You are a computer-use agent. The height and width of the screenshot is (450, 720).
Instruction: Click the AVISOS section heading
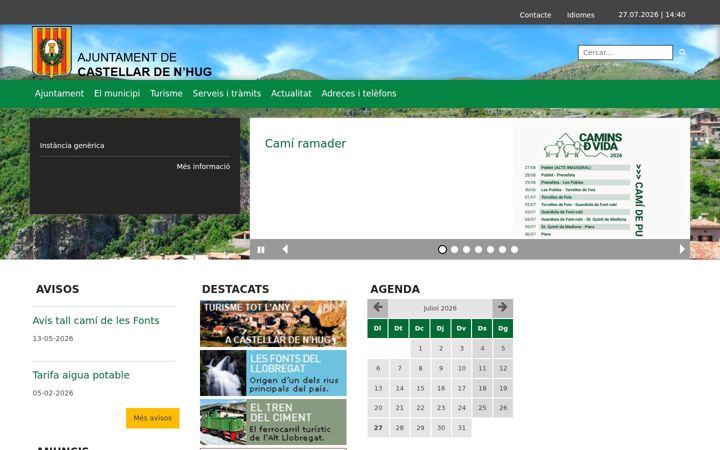pos(57,289)
